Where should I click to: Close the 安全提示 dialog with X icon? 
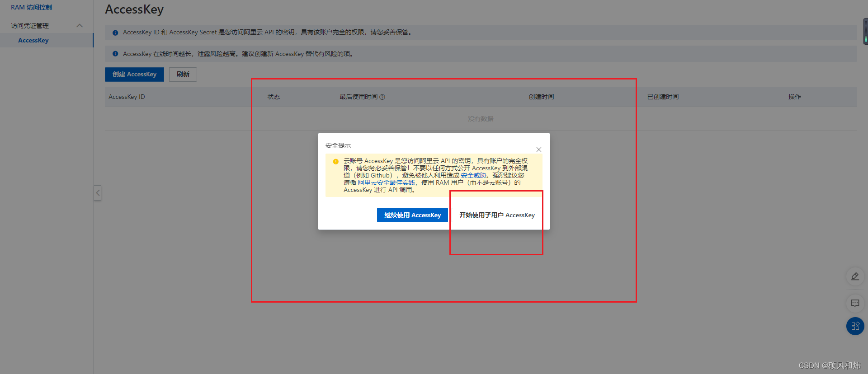[538, 150]
